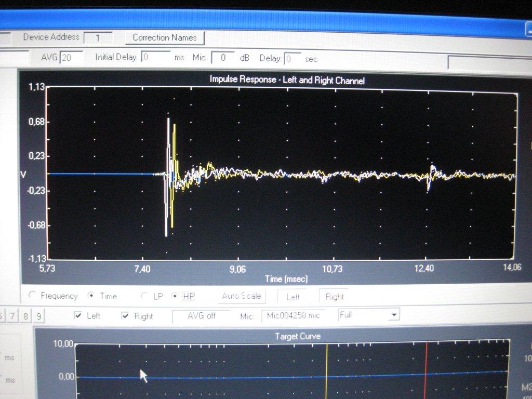Choose the HP radio button
The width and height of the screenshot is (532, 399).
[x=175, y=296]
